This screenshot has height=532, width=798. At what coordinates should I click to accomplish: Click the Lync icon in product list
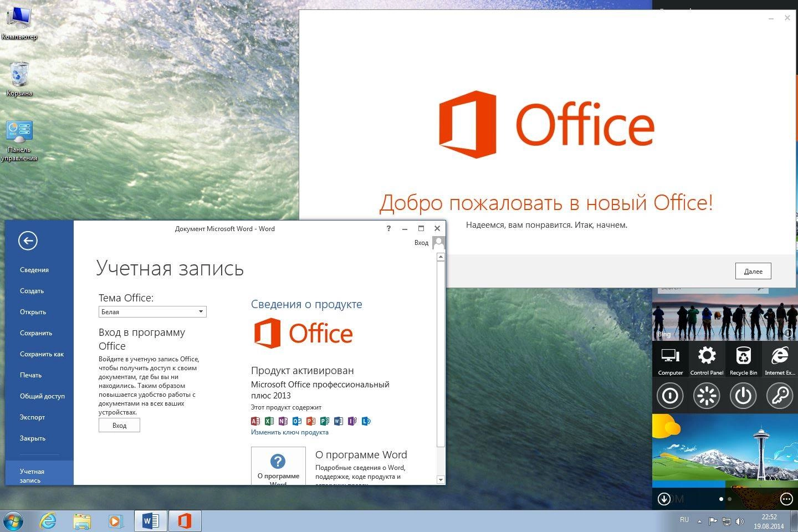(366, 421)
